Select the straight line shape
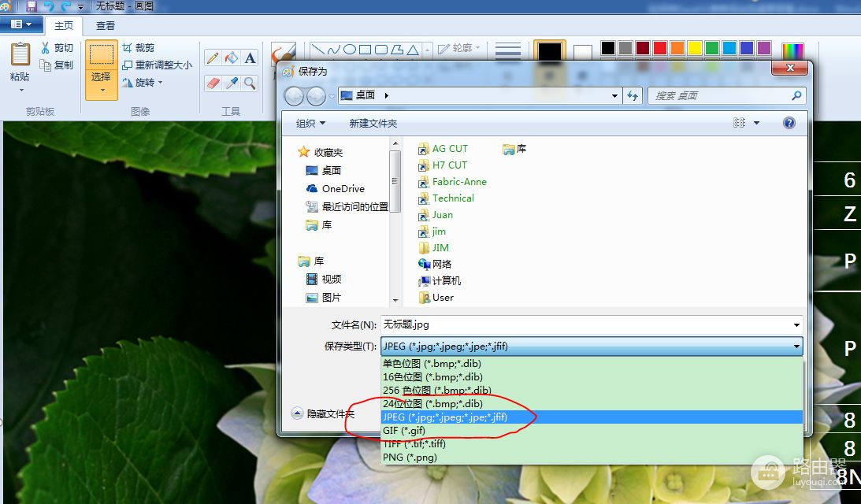 tap(317, 50)
